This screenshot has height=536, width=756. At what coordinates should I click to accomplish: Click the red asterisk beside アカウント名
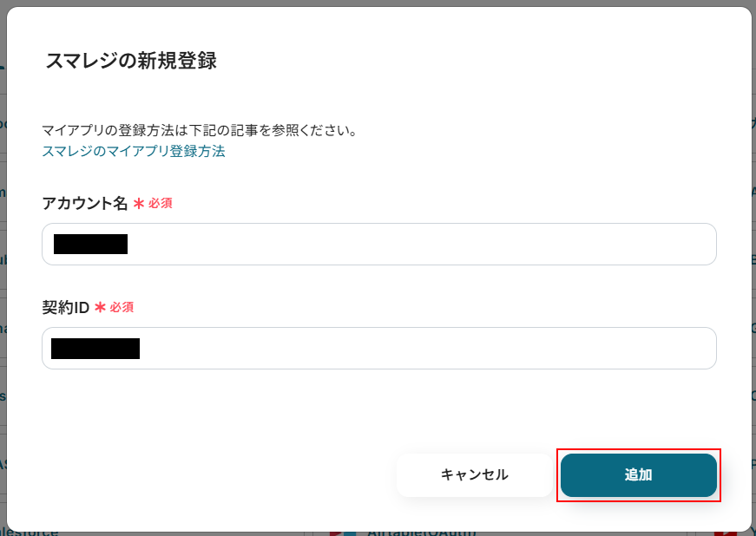coord(139,204)
